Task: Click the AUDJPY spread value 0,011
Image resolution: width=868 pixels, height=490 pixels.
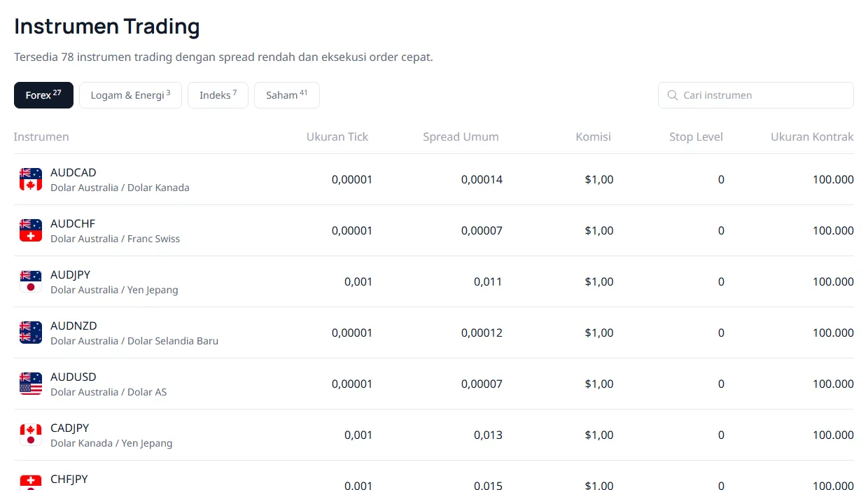Action: 488,281
